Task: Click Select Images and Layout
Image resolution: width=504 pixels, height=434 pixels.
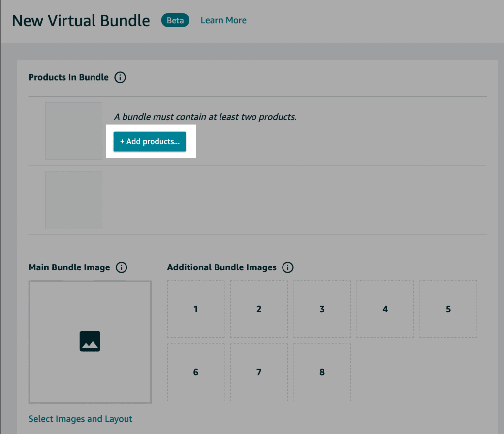Action: [x=80, y=419]
